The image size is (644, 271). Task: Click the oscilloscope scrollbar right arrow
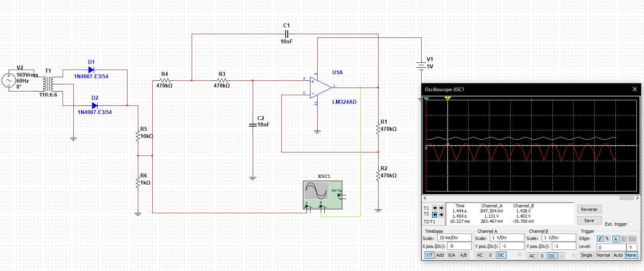coord(637,198)
